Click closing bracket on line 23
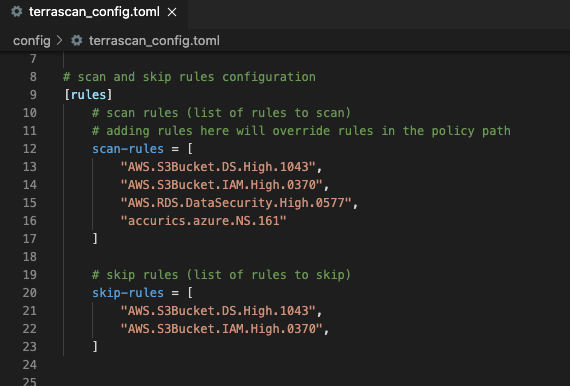Viewport: 570px width, 386px height. coord(95,347)
